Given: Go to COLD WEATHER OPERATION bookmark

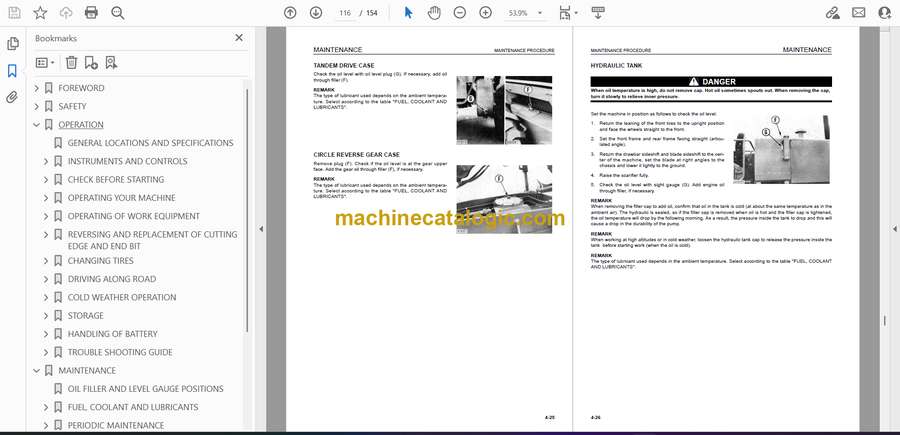Looking at the screenshot, I should [x=122, y=297].
